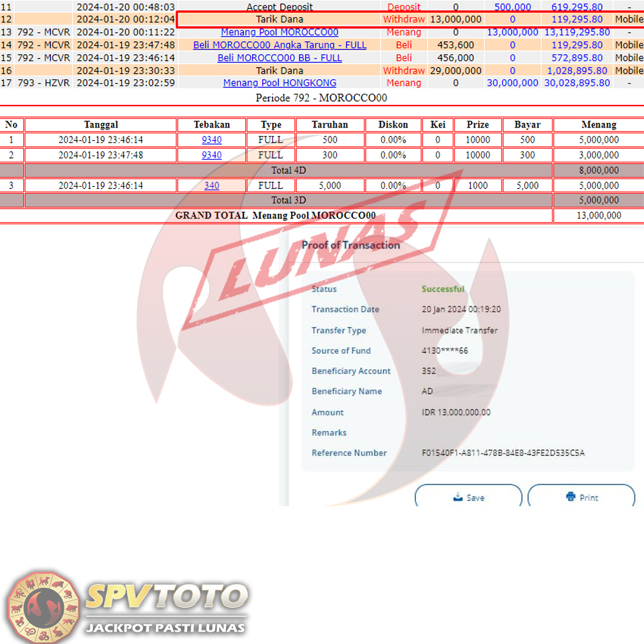Viewport: 644px width, 644px height.
Task: Click the Tanggal column header
Action: pyautogui.click(x=100, y=125)
